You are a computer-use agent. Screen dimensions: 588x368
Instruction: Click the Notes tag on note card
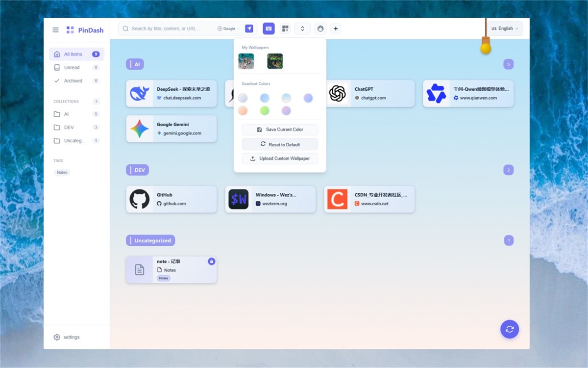click(164, 278)
